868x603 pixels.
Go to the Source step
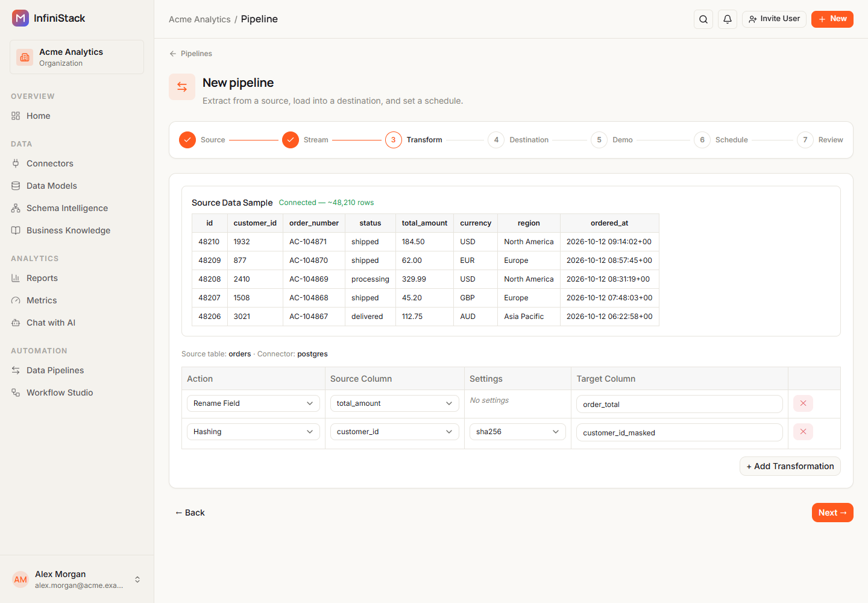[x=202, y=140]
